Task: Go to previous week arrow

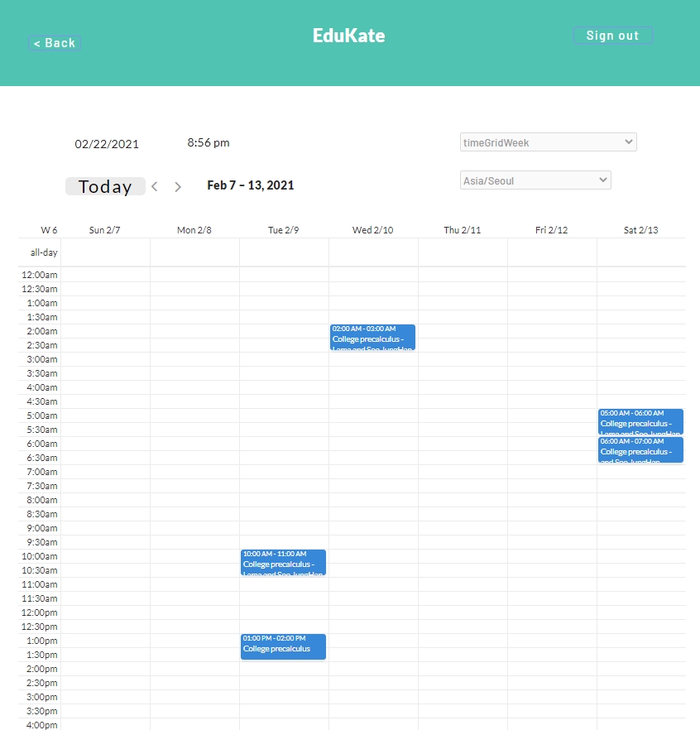Action: [155, 187]
